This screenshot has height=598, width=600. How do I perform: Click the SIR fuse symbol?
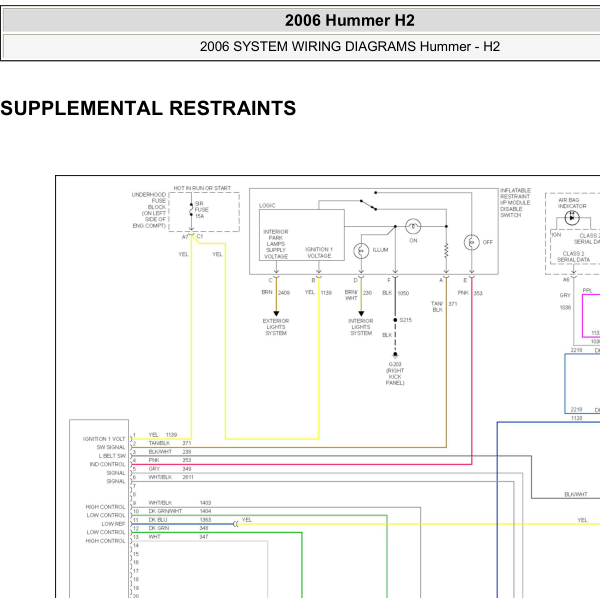191,209
